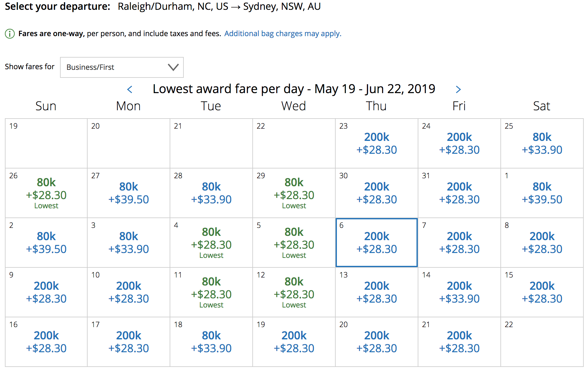Go to previous date range arrow
Image resolution: width=588 pixels, height=370 pixels.
pos(130,89)
